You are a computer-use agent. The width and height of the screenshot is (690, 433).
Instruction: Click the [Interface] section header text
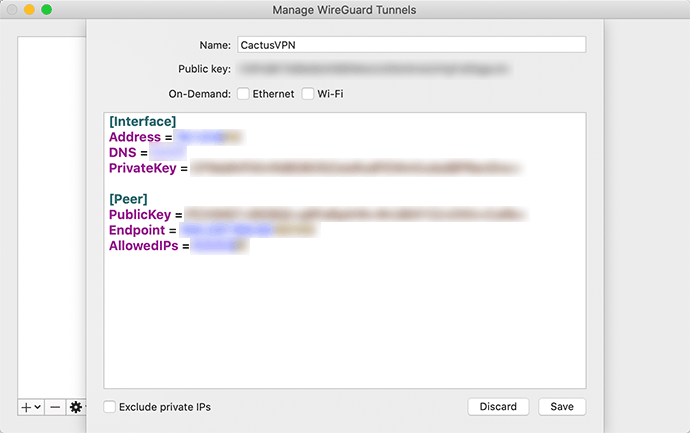tap(143, 121)
